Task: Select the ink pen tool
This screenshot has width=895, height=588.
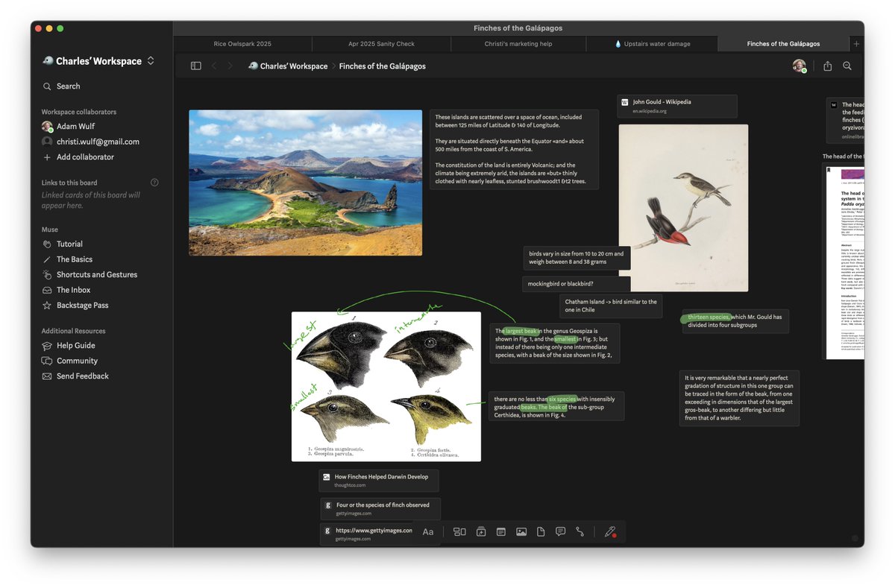Action: click(x=610, y=531)
